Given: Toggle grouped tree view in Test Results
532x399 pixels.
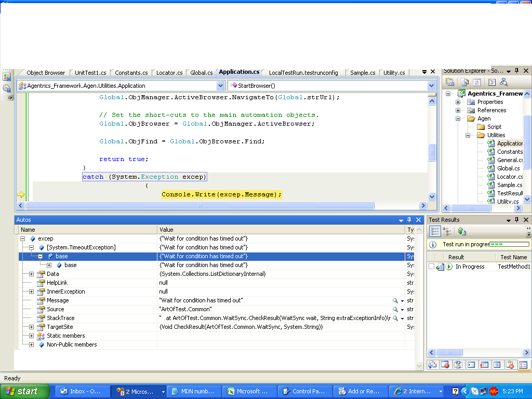Looking at the screenshot, I should click(447, 231).
